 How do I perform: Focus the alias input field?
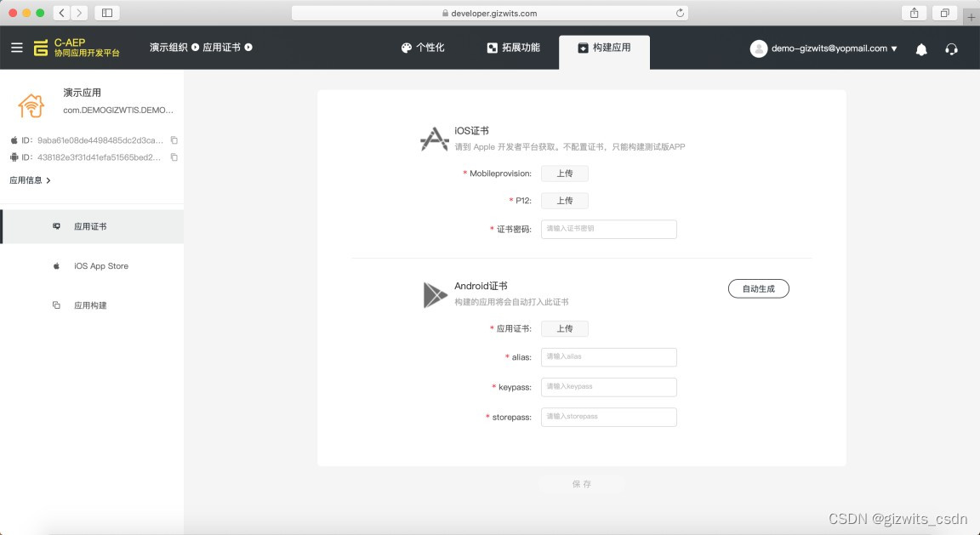[609, 357]
